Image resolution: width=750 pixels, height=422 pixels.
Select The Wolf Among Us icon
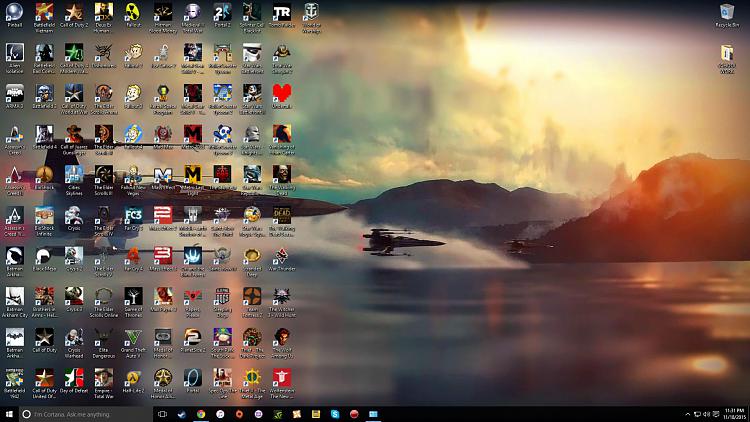point(282,344)
